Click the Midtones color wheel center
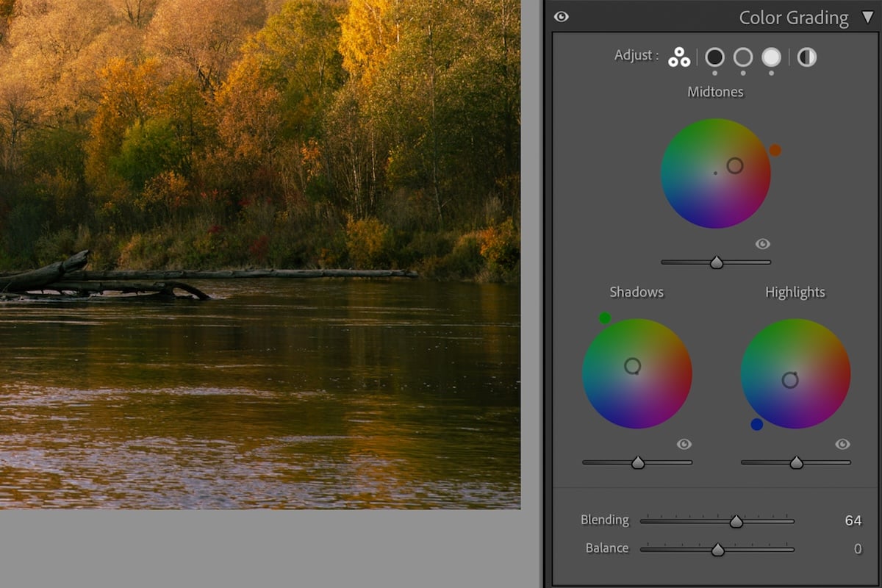 click(715, 173)
